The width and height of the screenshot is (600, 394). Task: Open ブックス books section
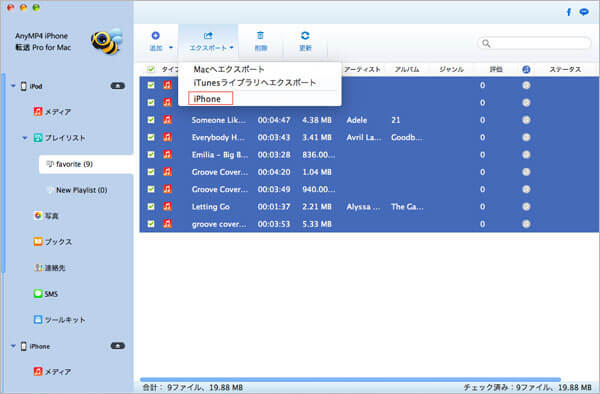point(53,242)
